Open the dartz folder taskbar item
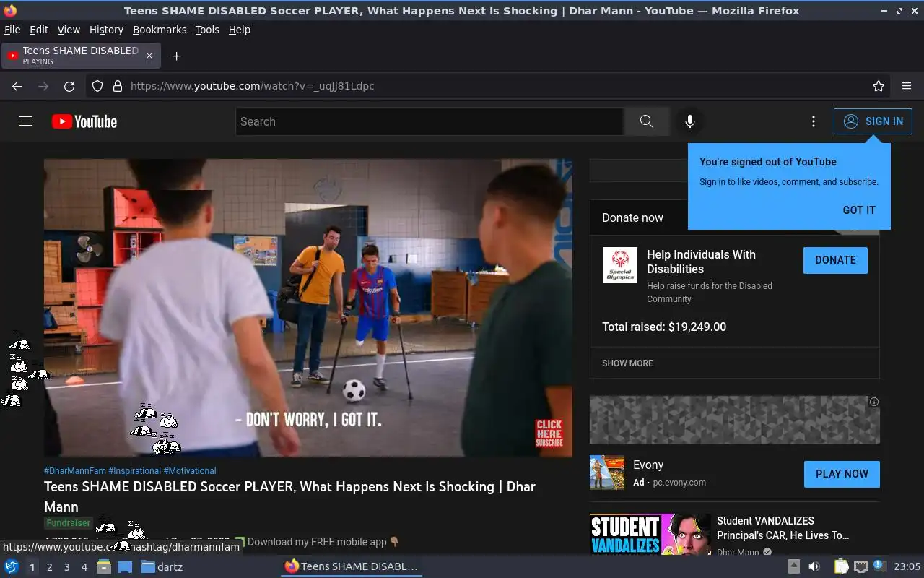The height and width of the screenshot is (578, 924). tap(162, 567)
